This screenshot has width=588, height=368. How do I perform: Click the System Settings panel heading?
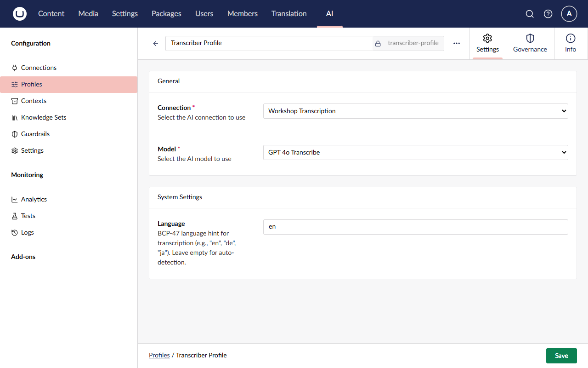pyautogui.click(x=180, y=197)
